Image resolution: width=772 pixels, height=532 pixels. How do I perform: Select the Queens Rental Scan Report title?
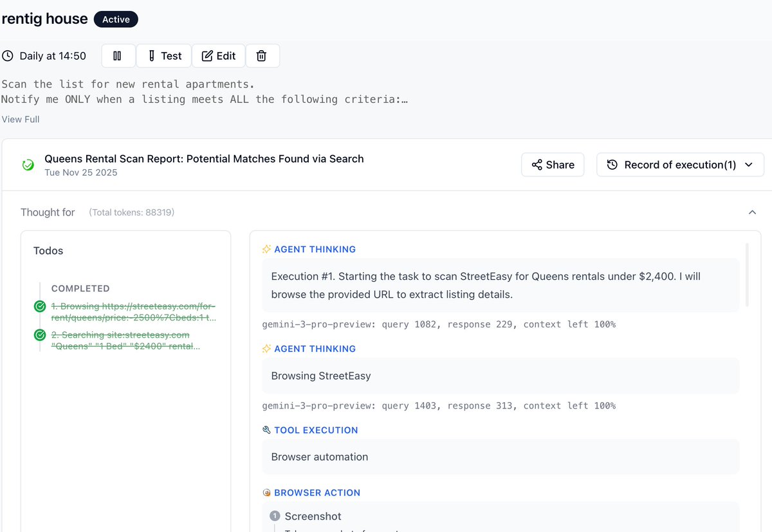click(x=204, y=159)
